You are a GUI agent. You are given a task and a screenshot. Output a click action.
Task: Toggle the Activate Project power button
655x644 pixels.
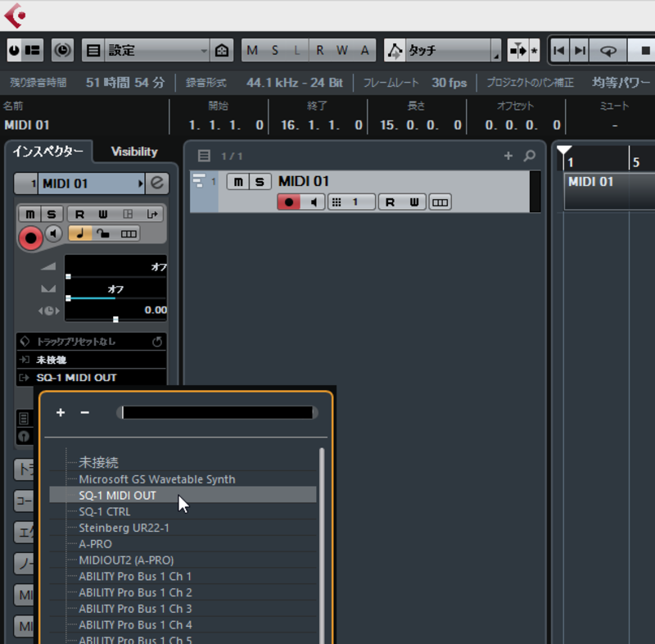[14, 51]
